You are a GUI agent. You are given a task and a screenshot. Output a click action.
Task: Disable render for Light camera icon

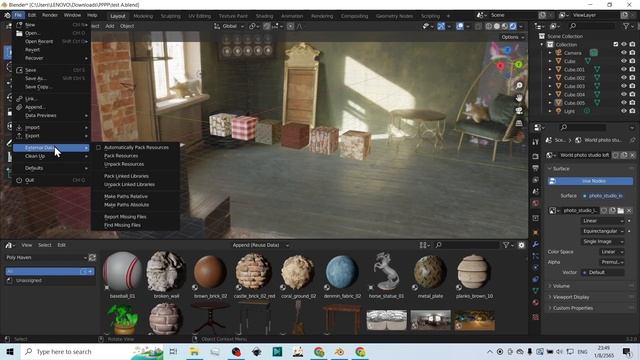(632, 111)
